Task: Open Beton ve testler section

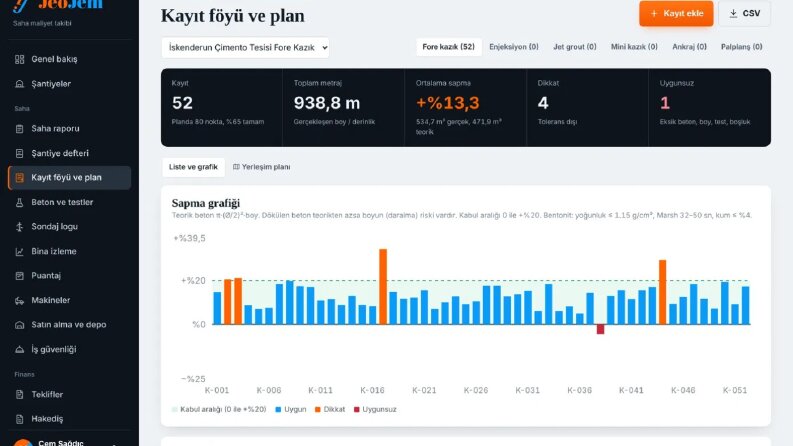Action: 69,202
